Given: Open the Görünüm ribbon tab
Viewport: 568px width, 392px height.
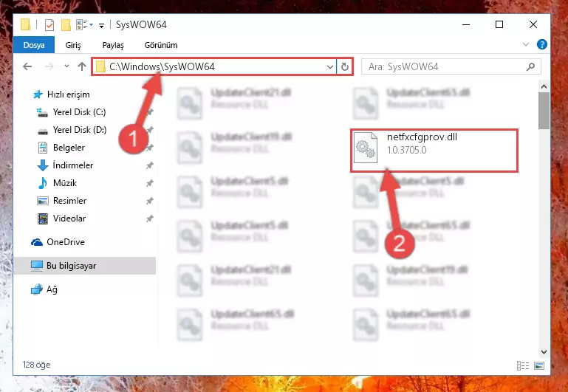Looking at the screenshot, I should tap(161, 45).
